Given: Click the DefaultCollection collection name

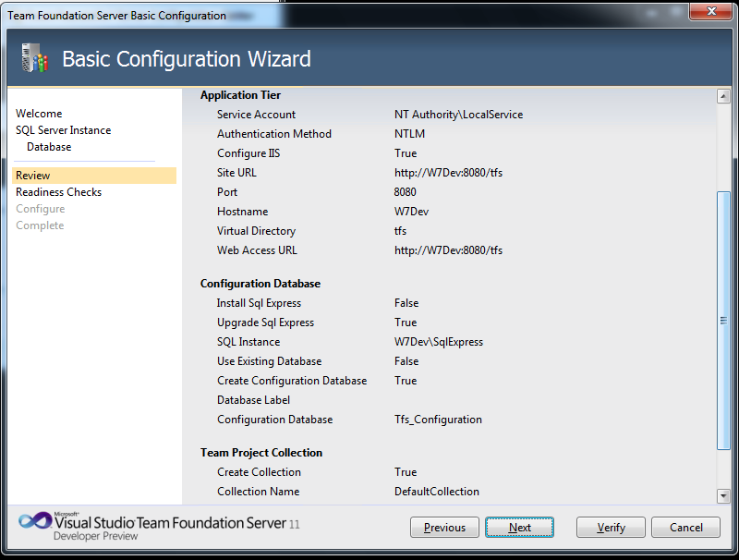Looking at the screenshot, I should click(x=437, y=492).
